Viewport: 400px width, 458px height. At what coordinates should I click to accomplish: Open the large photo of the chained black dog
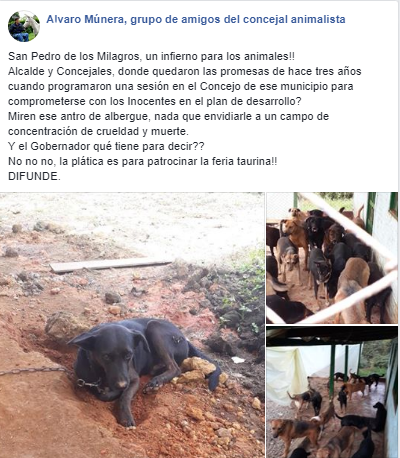tap(132, 325)
